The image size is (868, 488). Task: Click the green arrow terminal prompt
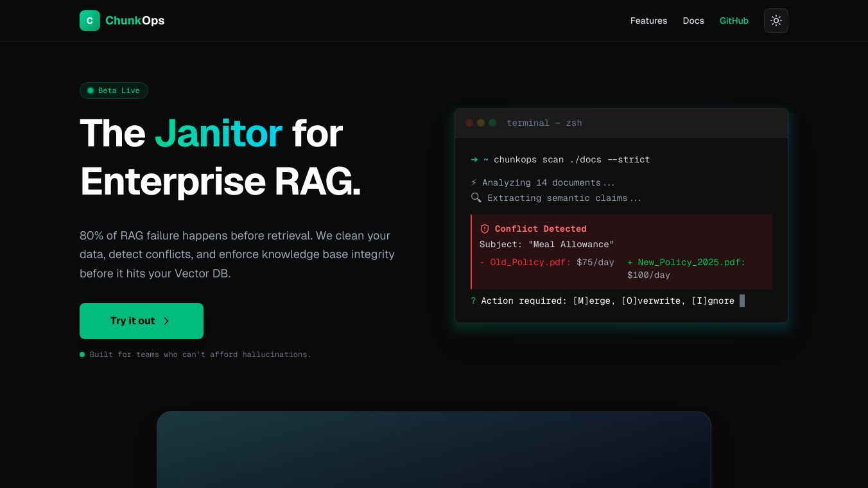point(474,159)
